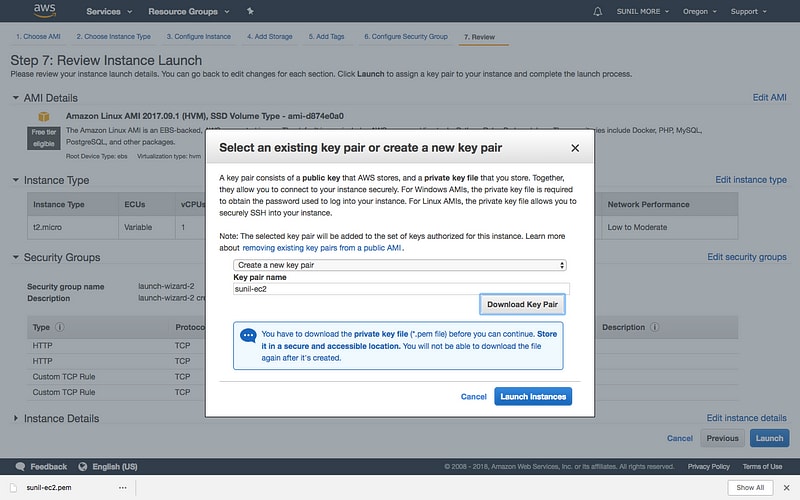Click the Terms of Use link
The image size is (800, 500).
[x=762, y=466]
